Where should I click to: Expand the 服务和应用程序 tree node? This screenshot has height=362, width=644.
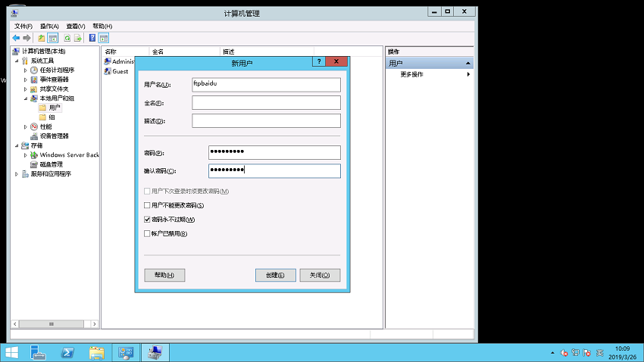pos(17,174)
